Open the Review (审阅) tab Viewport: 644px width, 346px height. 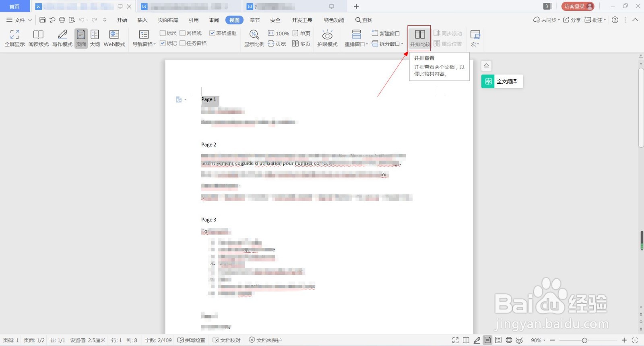[214, 20]
